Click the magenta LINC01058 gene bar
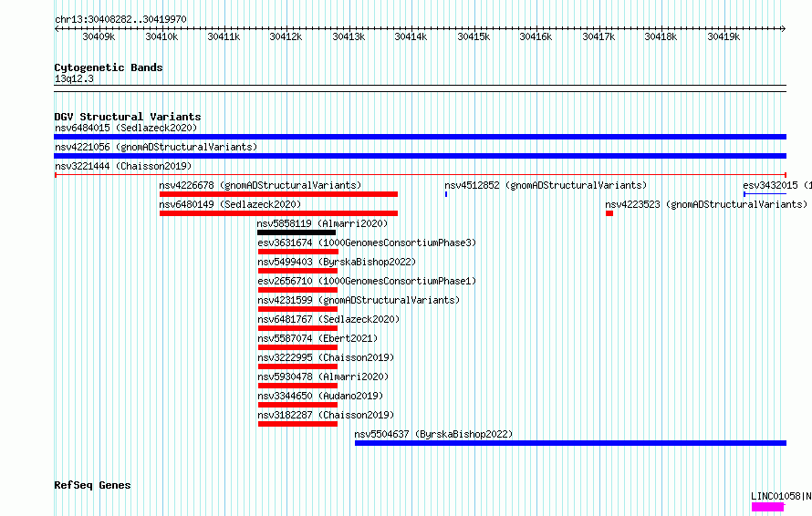The width and height of the screenshot is (812, 516). pyautogui.click(x=768, y=507)
